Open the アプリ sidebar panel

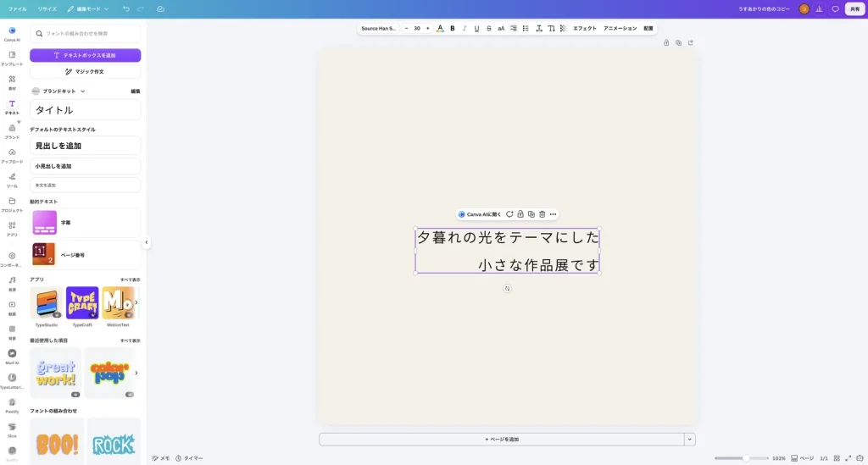(x=12, y=229)
